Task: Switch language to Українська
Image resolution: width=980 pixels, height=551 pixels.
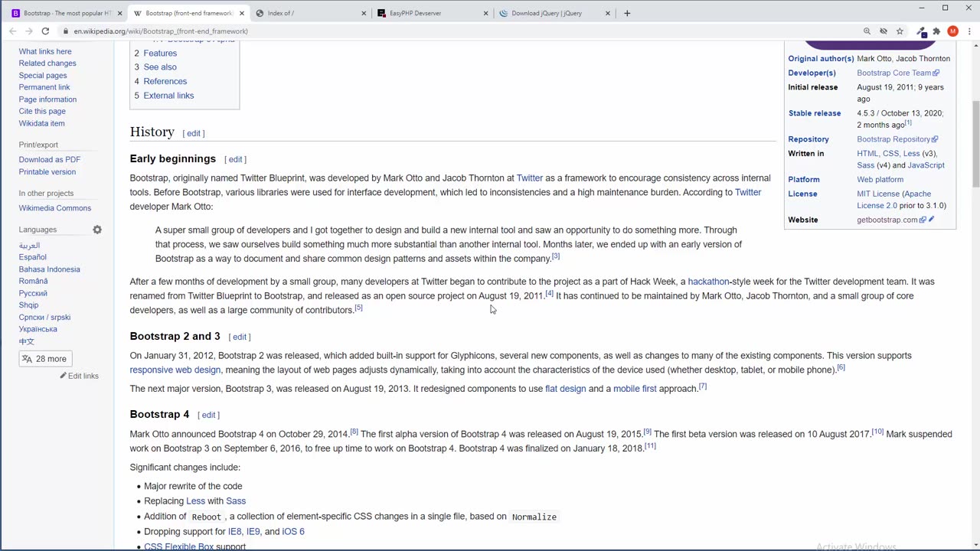Action: tap(38, 329)
